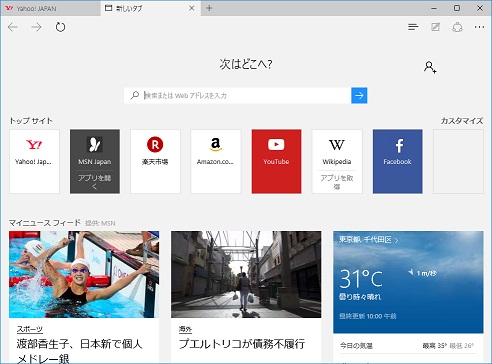
Task: Click アプリを取得 under Wikipedia
Action: (x=337, y=182)
